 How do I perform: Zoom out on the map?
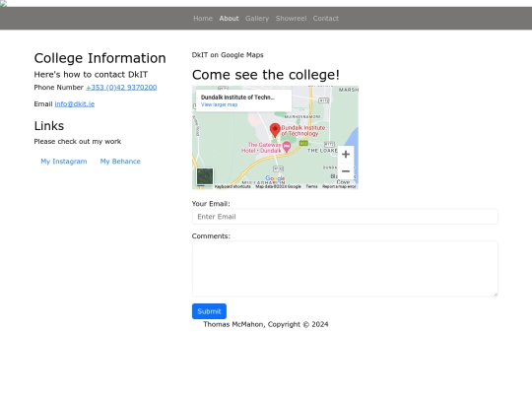346,171
